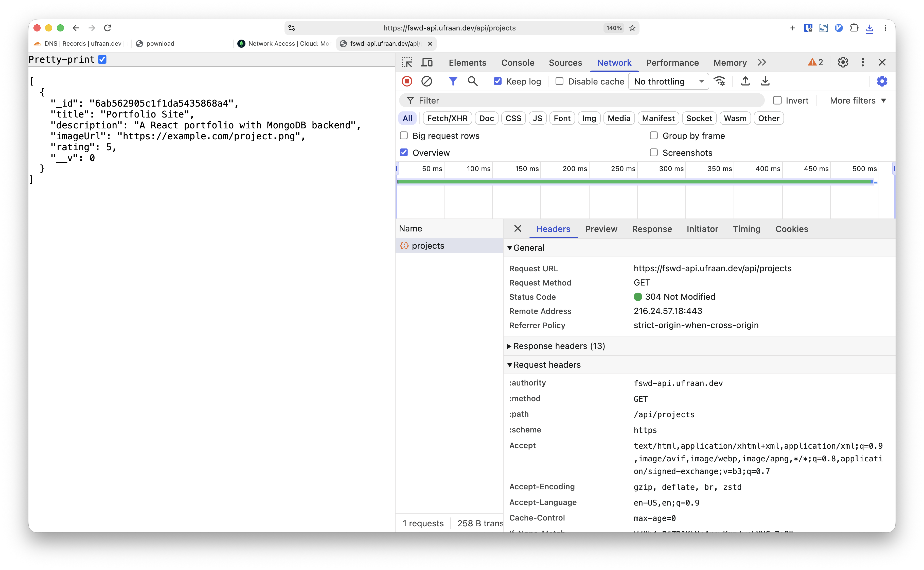
Task: Import HAR file with upload icon
Action: (x=745, y=81)
